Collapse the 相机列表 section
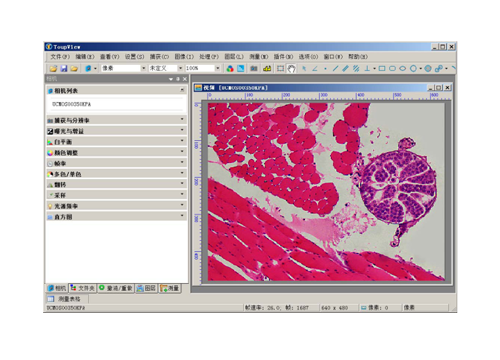 pyautogui.click(x=182, y=90)
